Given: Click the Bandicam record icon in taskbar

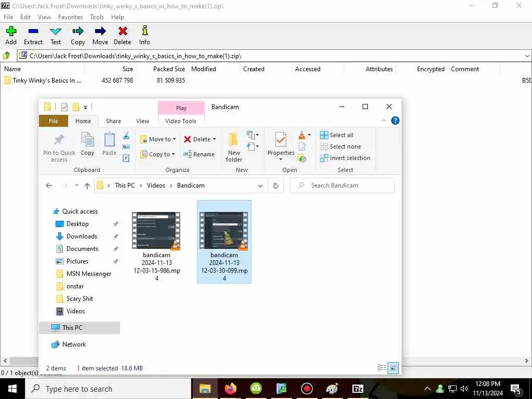Looking at the screenshot, I should (307, 389).
